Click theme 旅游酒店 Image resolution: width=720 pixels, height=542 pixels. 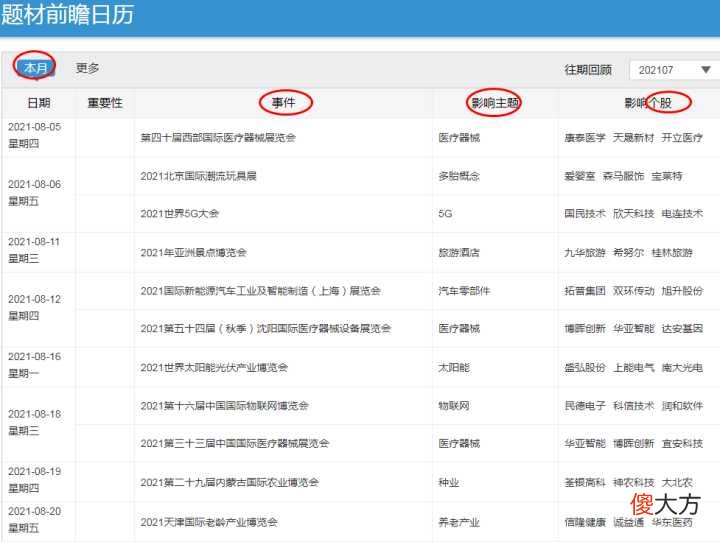(x=459, y=253)
